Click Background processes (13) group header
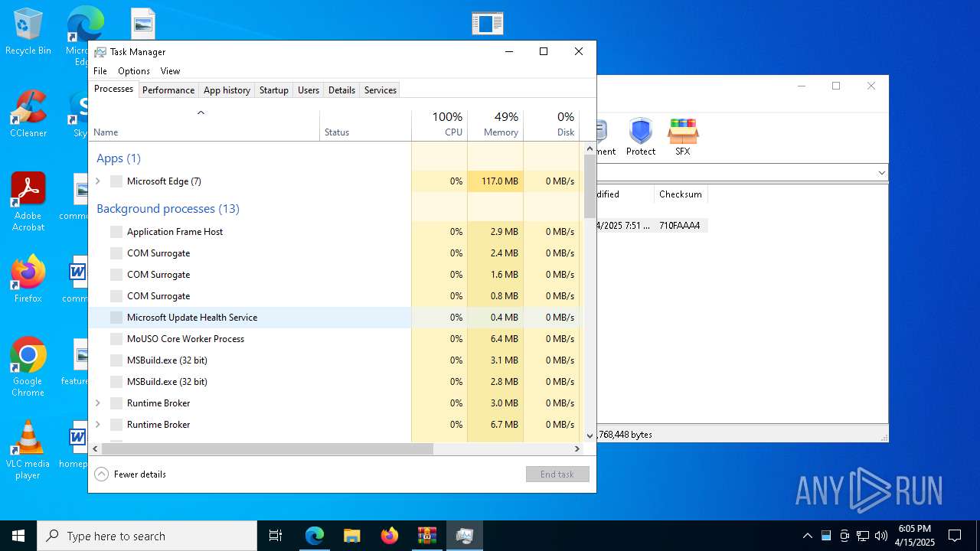This screenshot has width=980, height=551. [168, 209]
